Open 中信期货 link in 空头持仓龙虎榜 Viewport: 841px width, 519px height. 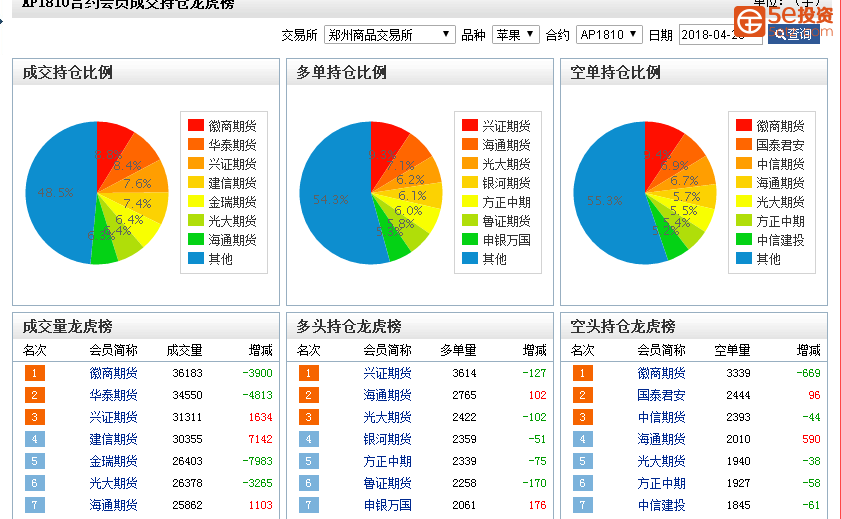[x=661, y=417]
